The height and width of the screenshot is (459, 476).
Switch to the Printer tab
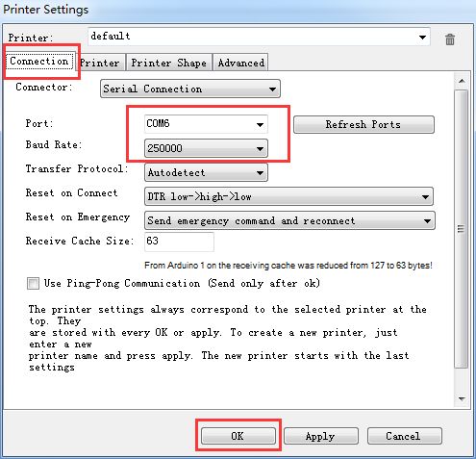[100, 63]
